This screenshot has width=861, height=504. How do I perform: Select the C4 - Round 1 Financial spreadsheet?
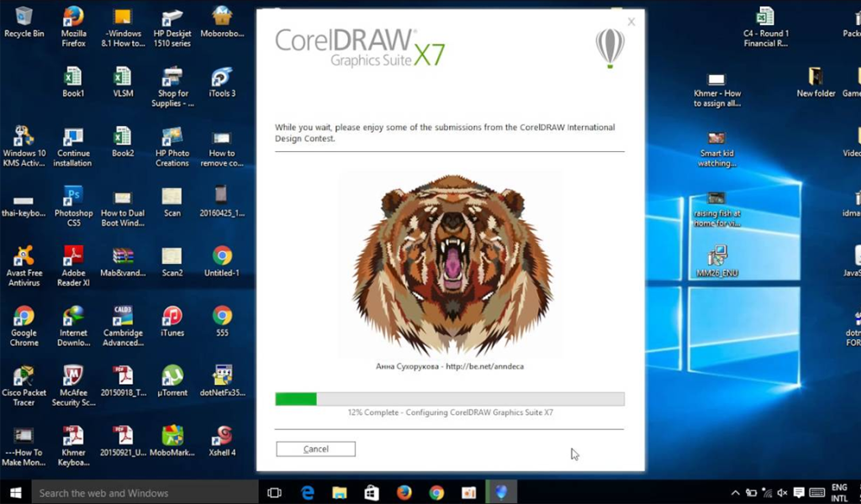[x=765, y=28]
